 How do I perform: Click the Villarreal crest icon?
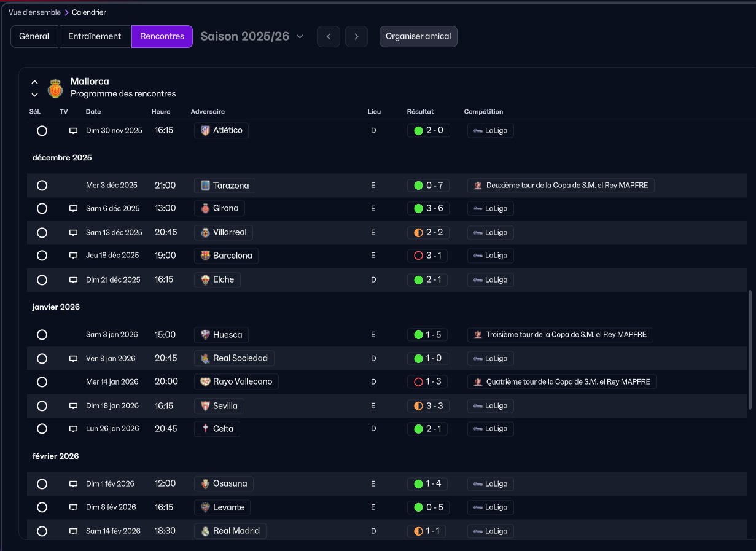(x=205, y=233)
